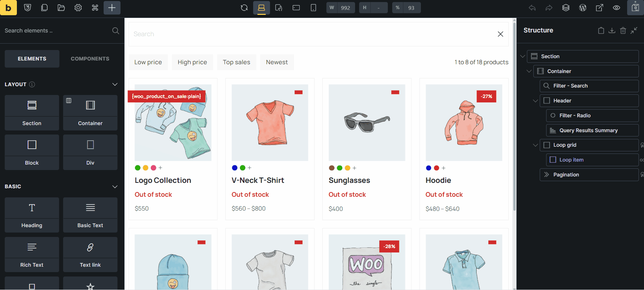Click the reload canvas icon
The image size is (644, 290).
pyautogui.click(x=244, y=7)
